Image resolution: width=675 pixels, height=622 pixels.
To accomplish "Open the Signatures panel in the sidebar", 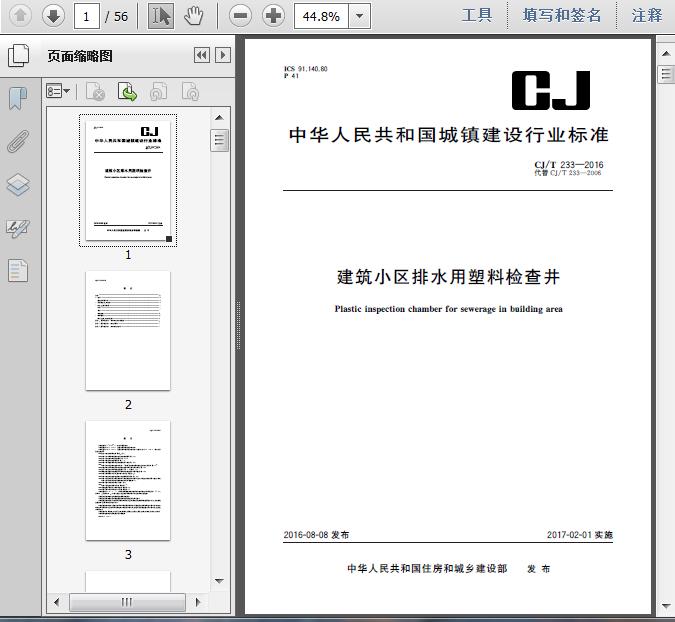I will click(x=18, y=228).
